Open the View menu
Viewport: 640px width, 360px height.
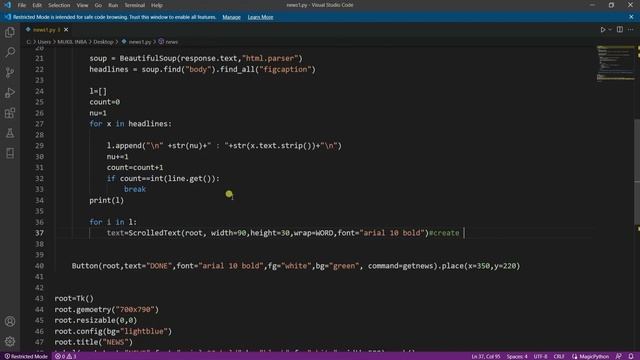(x=82, y=5)
